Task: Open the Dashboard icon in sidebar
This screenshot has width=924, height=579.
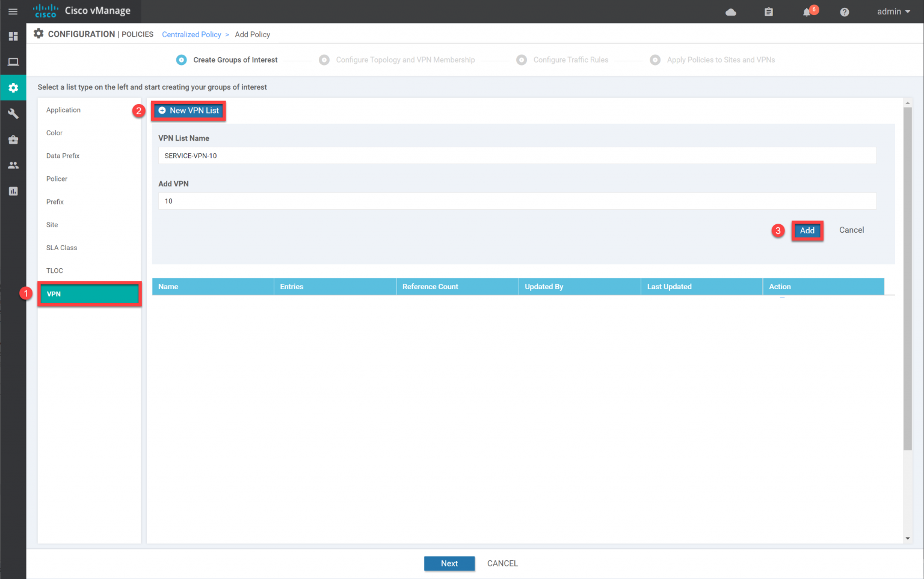Action: click(13, 36)
